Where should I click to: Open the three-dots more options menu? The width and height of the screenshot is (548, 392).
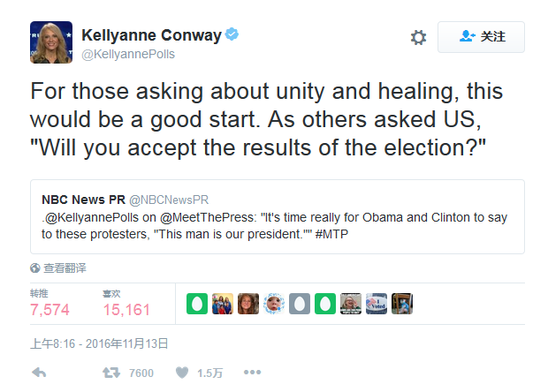point(252,373)
